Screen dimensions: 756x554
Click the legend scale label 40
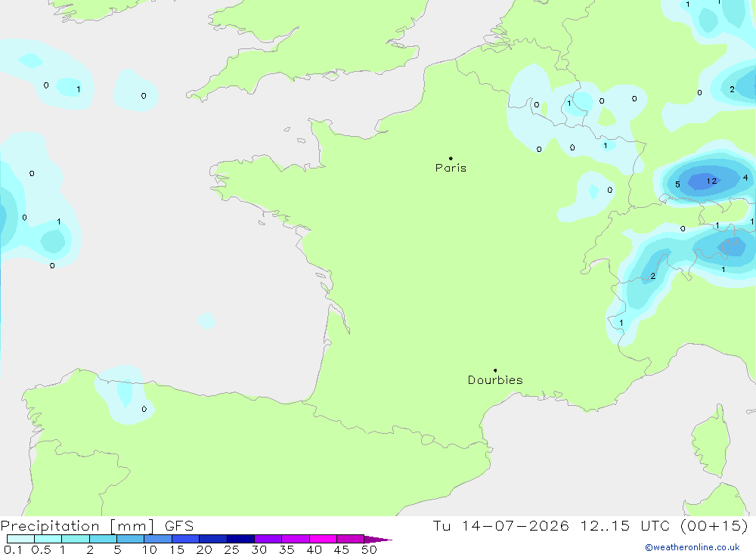click(x=314, y=549)
